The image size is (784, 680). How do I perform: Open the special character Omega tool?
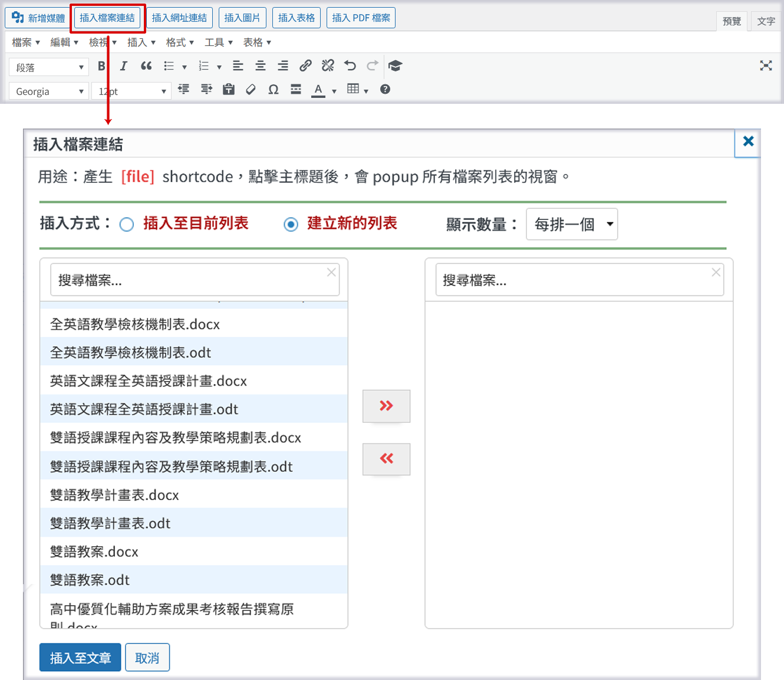tap(274, 90)
